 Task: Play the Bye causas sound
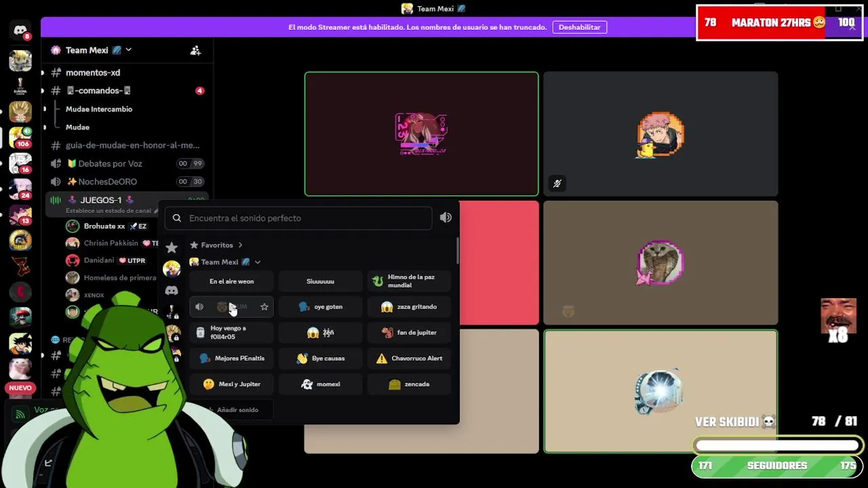(x=320, y=359)
